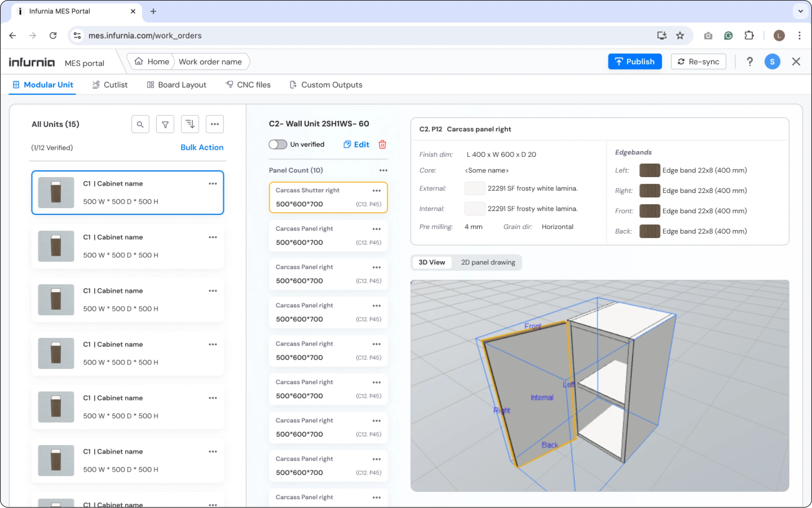Open options for Carcass Shutter right panel
812x508 pixels.
(377, 191)
